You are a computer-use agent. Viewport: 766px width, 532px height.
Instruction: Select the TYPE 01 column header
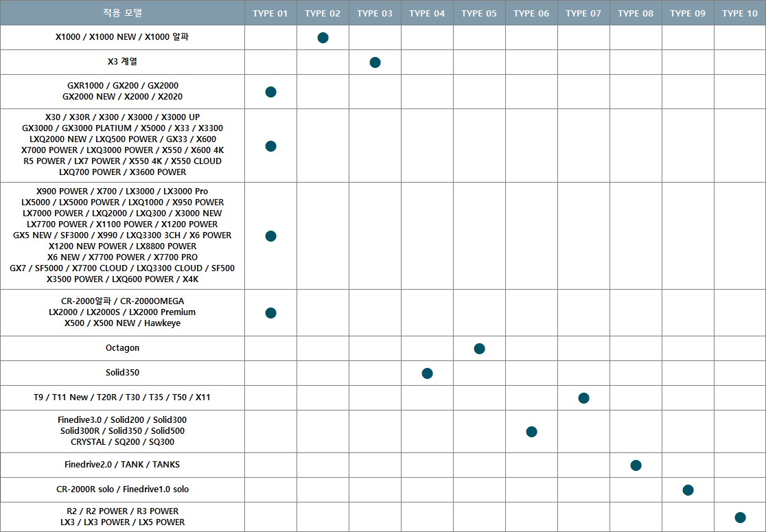click(270, 13)
